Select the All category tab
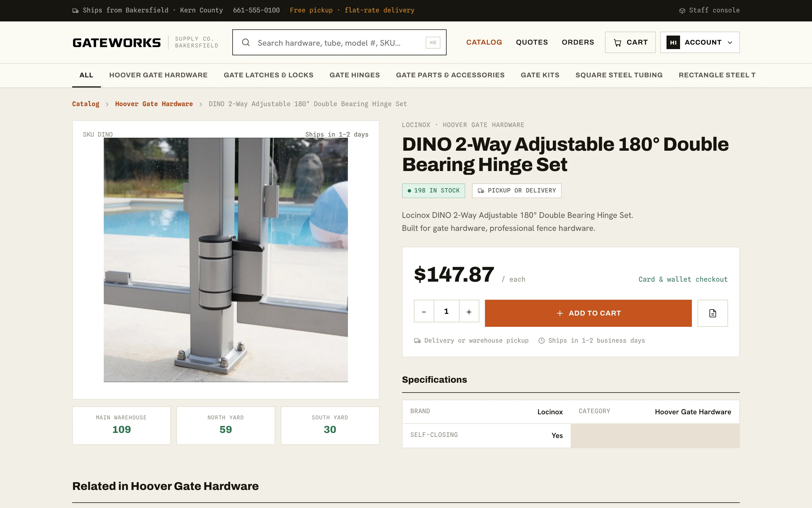The height and width of the screenshot is (508, 812). pos(86,75)
